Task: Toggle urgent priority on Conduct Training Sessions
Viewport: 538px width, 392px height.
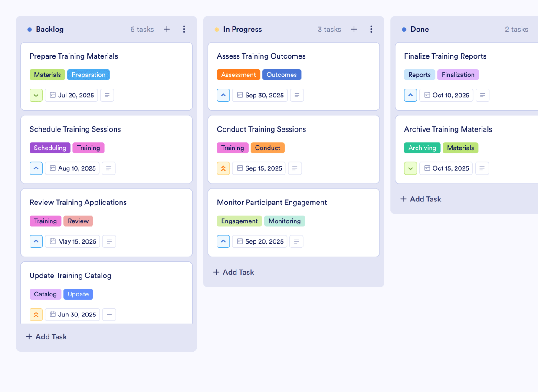Action: pos(223,168)
